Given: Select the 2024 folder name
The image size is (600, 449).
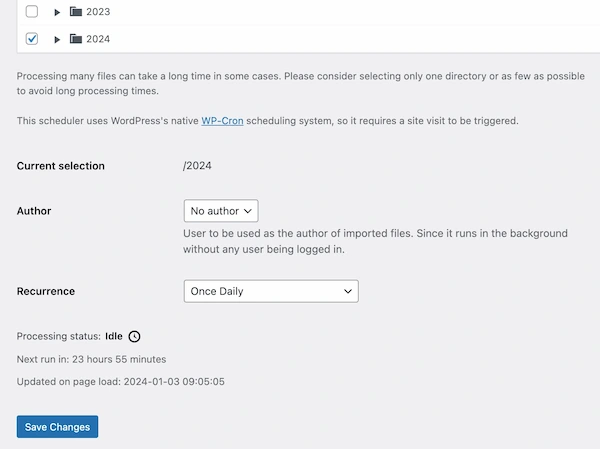Looking at the screenshot, I should 98,39.
